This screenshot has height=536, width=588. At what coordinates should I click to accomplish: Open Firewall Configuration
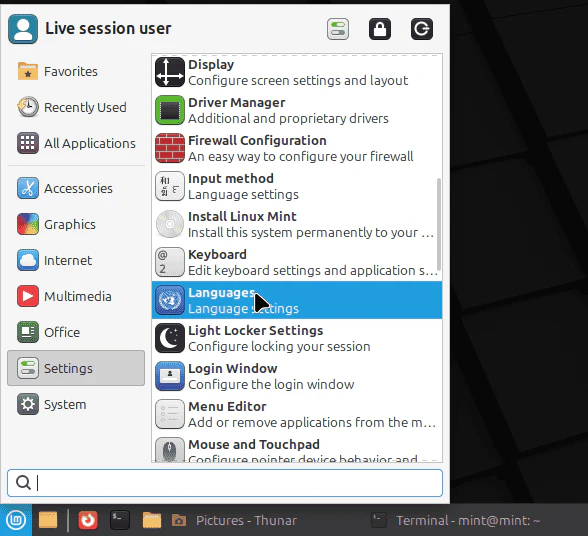pyautogui.click(x=297, y=148)
